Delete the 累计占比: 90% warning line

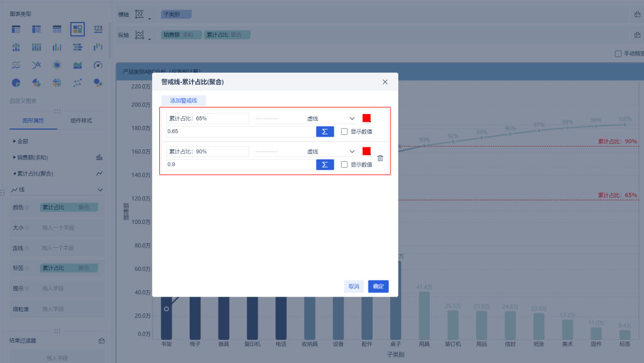pos(380,158)
